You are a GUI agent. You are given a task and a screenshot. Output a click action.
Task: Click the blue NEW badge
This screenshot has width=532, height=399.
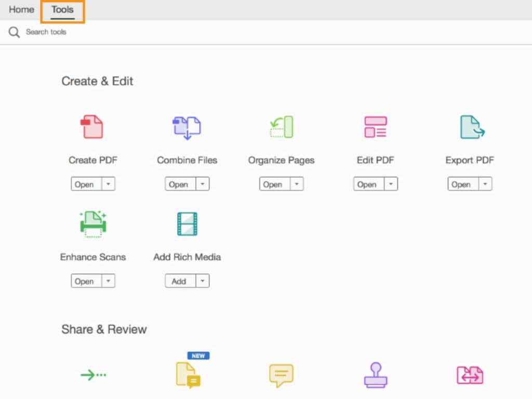(x=198, y=356)
